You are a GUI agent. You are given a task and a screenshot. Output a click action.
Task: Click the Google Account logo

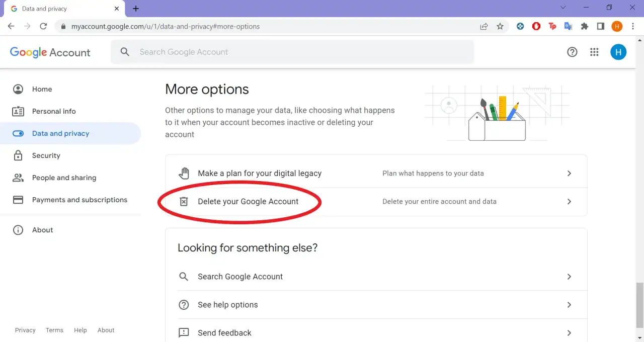click(x=50, y=52)
